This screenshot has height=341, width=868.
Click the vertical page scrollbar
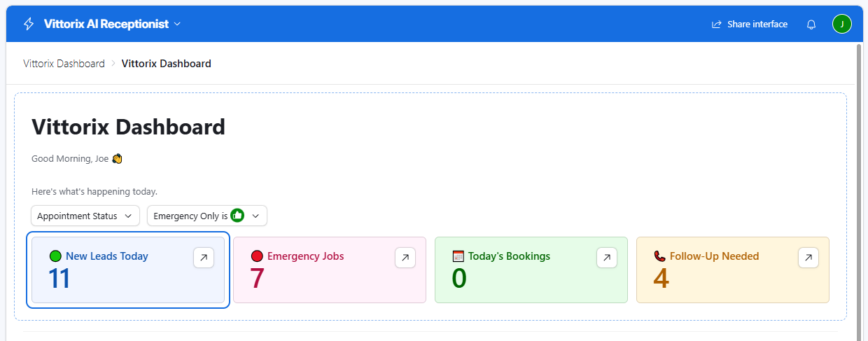click(859, 189)
